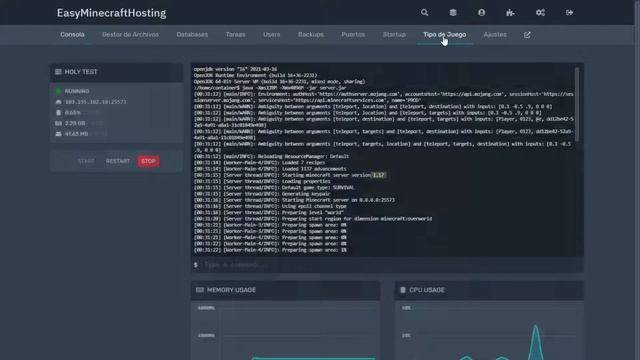This screenshot has width=640, height=360.
Task: Open the Users tab
Action: point(271,35)
